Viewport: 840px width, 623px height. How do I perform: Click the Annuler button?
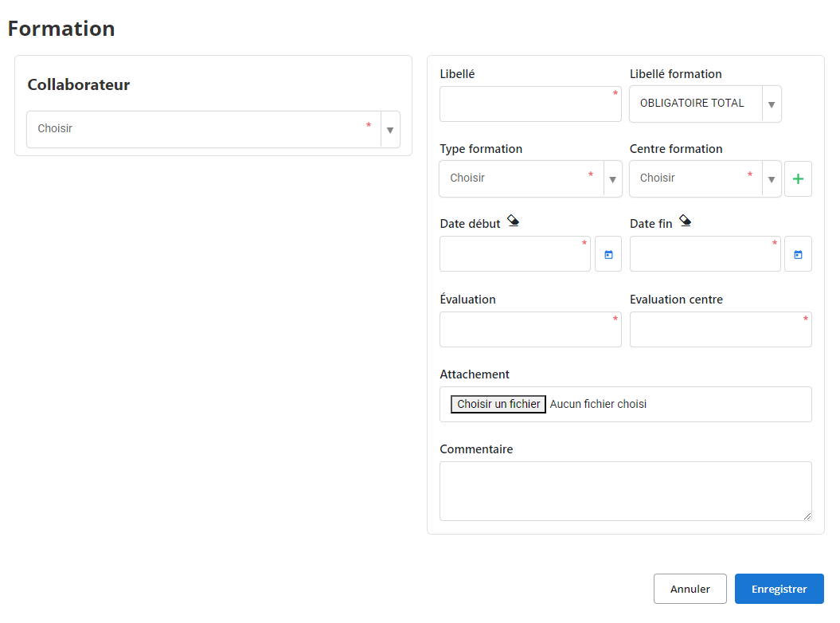690,589
